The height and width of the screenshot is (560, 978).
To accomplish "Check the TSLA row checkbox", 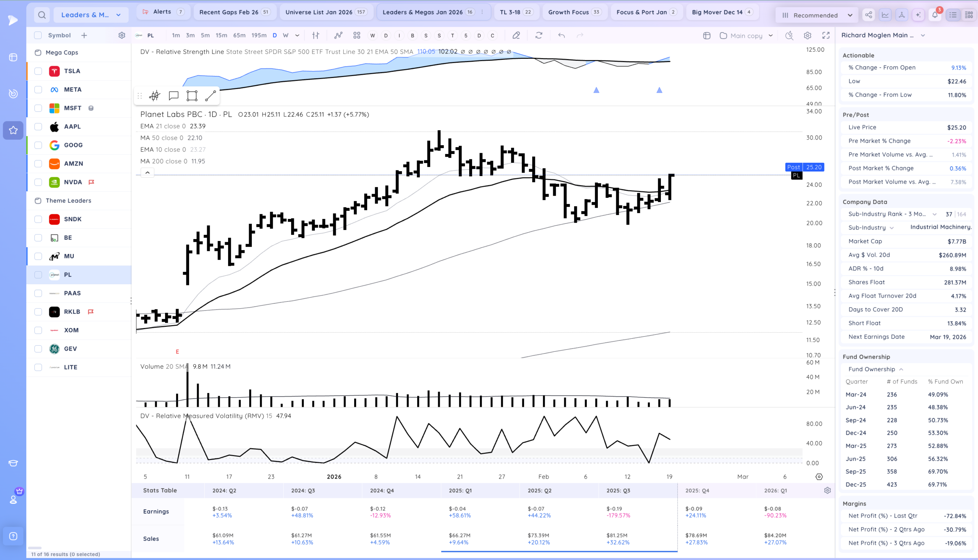I will coord(38,71).
